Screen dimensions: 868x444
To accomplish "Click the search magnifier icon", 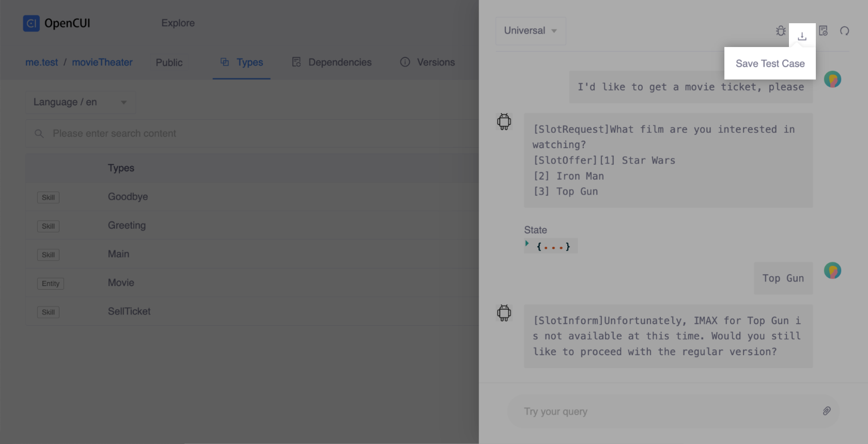I will (39, 134).
